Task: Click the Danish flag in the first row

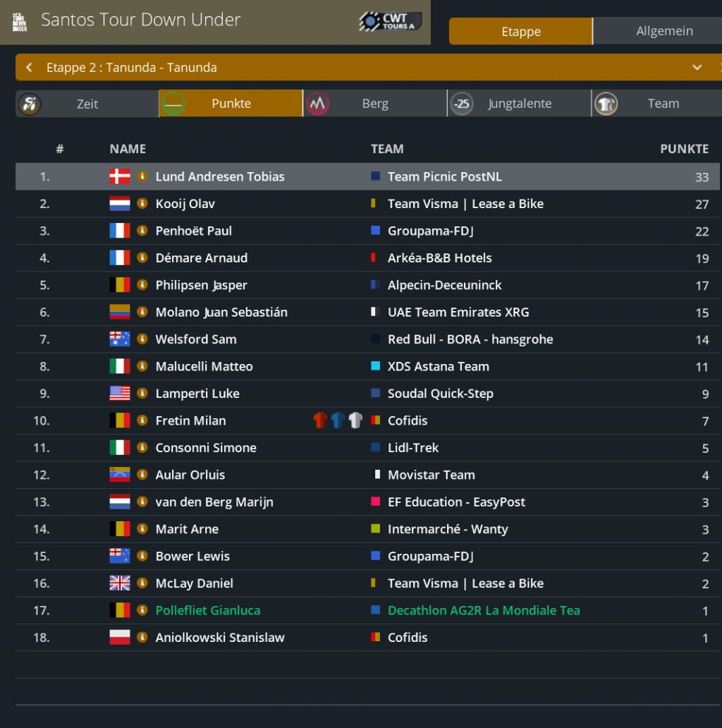Action: pos(120,176)
